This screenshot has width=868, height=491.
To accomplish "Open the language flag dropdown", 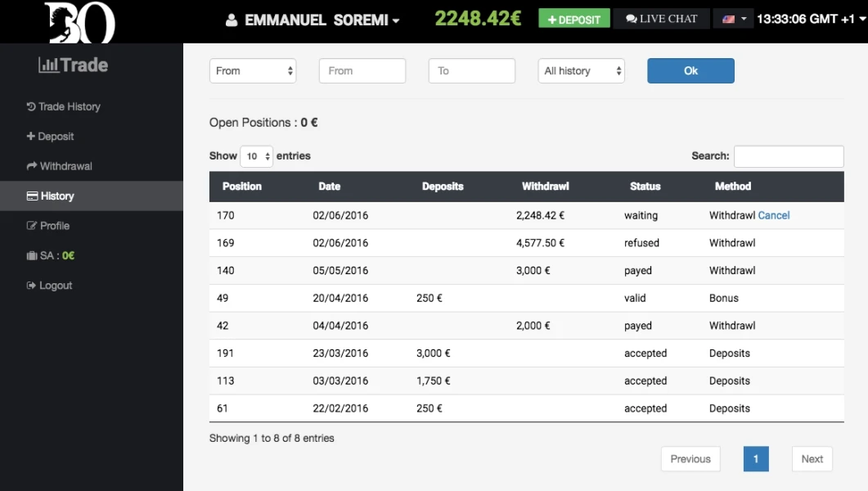I will click(x=732, y=19).
